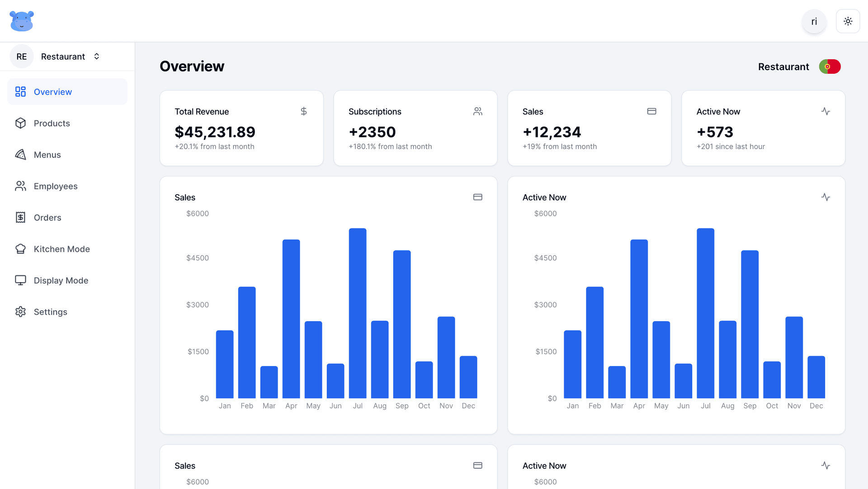Click the Products box icon
This screenshot has height=489, width=868.
coord(20,123)
